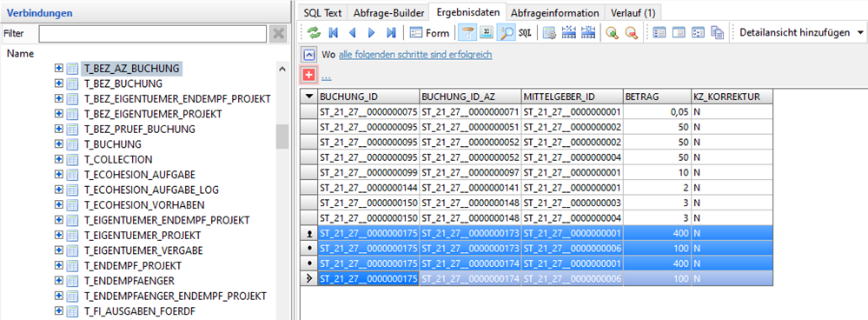Image resolution: width=868 pixels, height=320 pixels.
Task: Toggle the magnifier search button
Action: tap(505, 33)
